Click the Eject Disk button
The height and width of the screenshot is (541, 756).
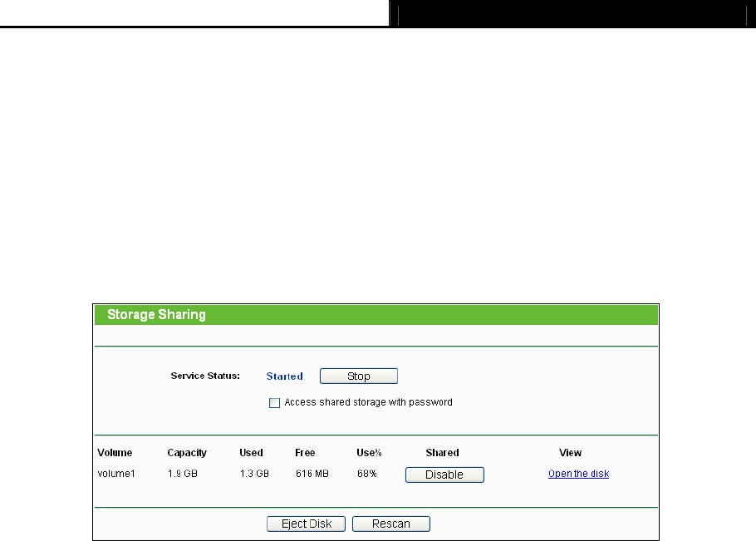pyautogui.click(x=307, y=524)
